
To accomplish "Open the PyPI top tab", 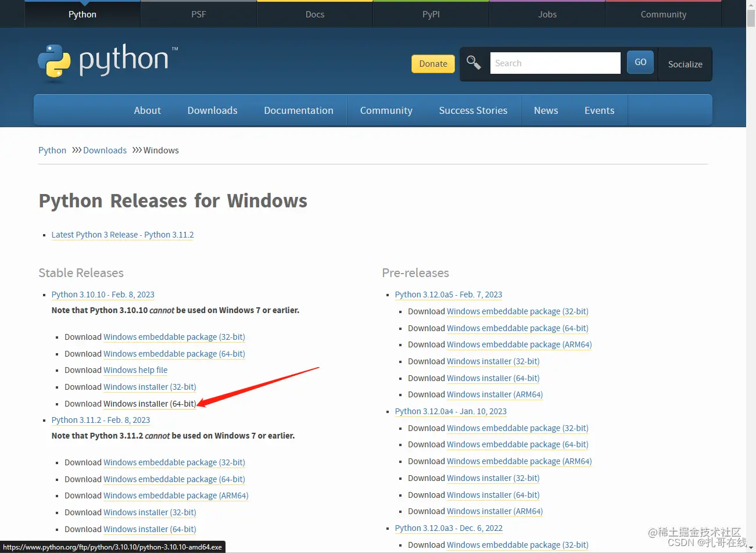I will point(431,14).
